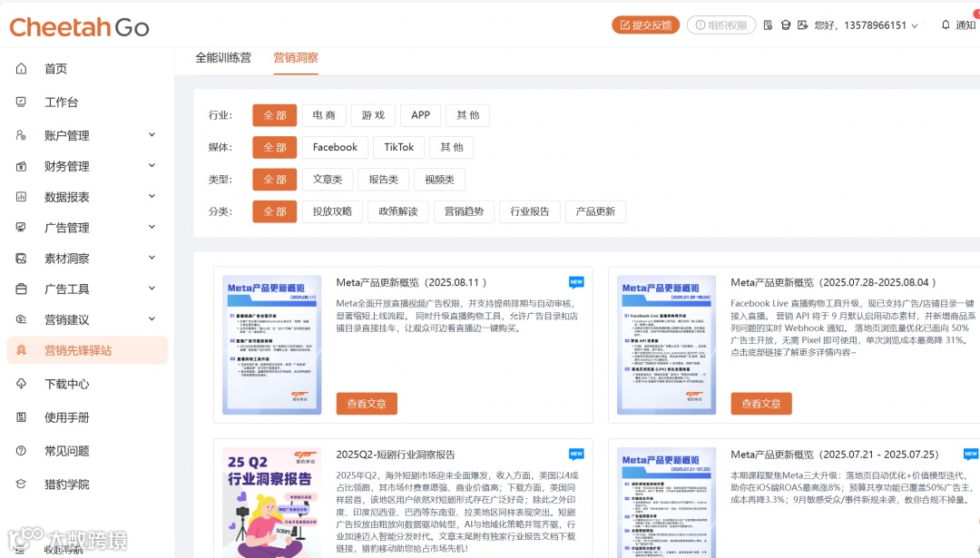Click the notification bell icon
Screen dimensions: 980x558
pyautogui.click(x=946, y=24)
